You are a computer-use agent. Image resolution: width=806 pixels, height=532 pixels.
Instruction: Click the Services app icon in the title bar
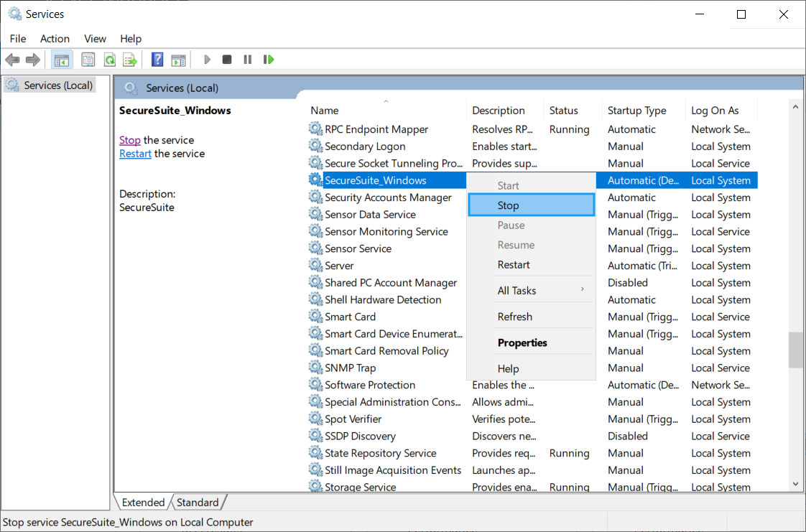[14, 14]
